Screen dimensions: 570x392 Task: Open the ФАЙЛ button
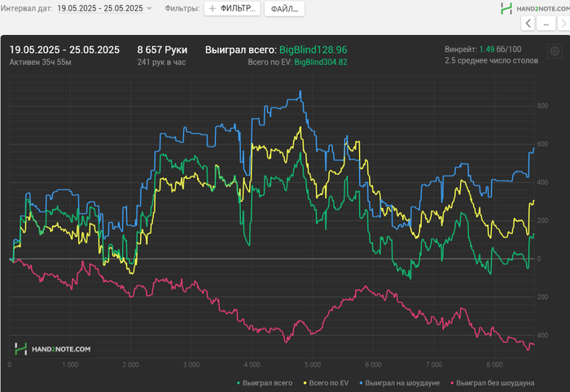click(x=284, y=9)
